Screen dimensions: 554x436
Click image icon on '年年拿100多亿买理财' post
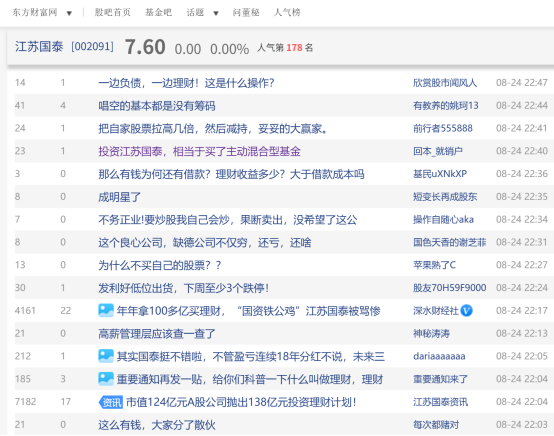click(x=106, y=310)
